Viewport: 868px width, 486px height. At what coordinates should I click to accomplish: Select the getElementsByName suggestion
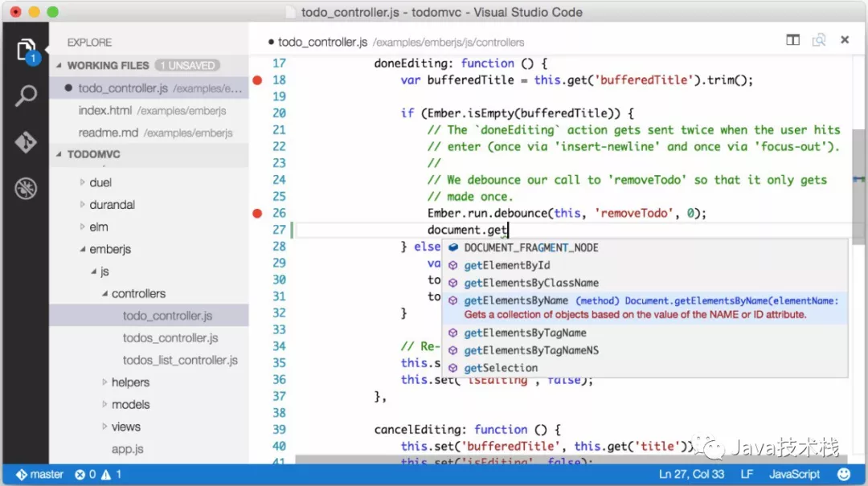click(x=645, y=307)
